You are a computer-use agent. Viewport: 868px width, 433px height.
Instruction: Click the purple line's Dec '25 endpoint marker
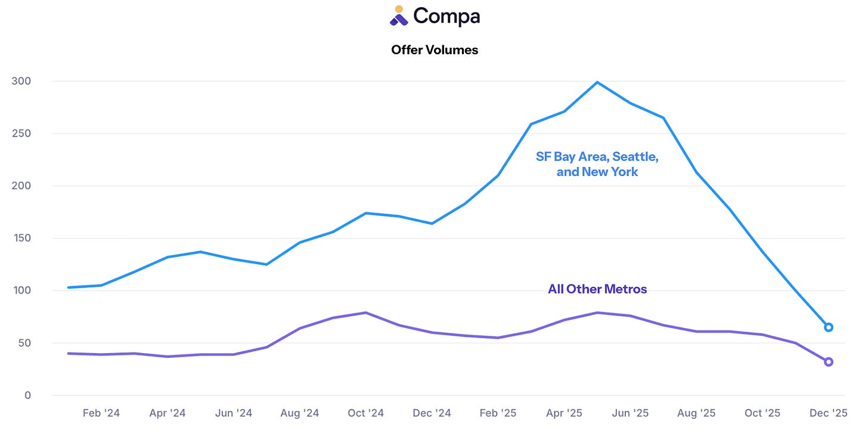click(828, 362)
